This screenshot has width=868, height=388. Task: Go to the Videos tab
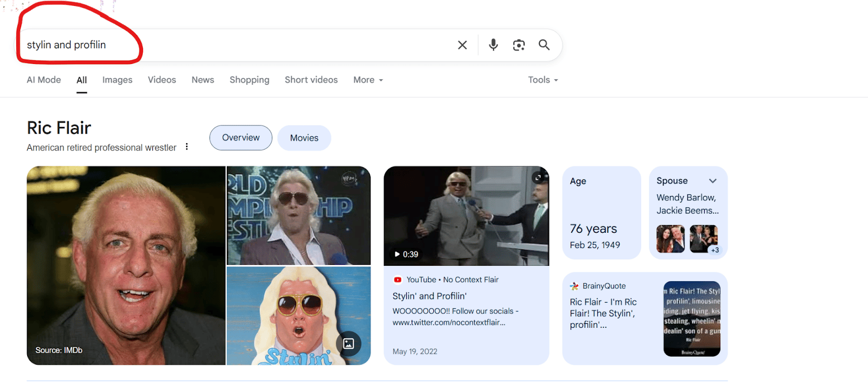pyautogui.click(x=162, y=80)
